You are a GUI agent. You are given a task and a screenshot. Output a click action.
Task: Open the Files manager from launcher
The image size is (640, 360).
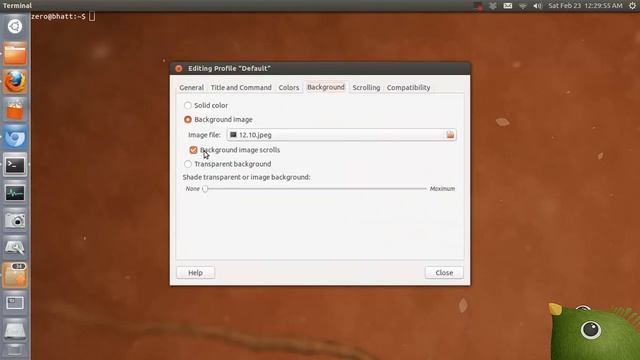coord(15,54)
